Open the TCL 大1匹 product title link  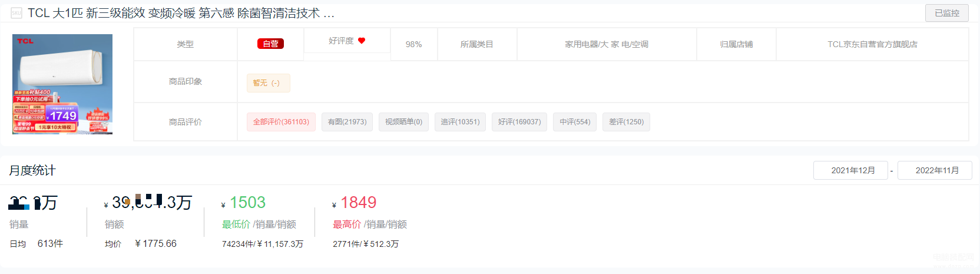tap(181, 13)
